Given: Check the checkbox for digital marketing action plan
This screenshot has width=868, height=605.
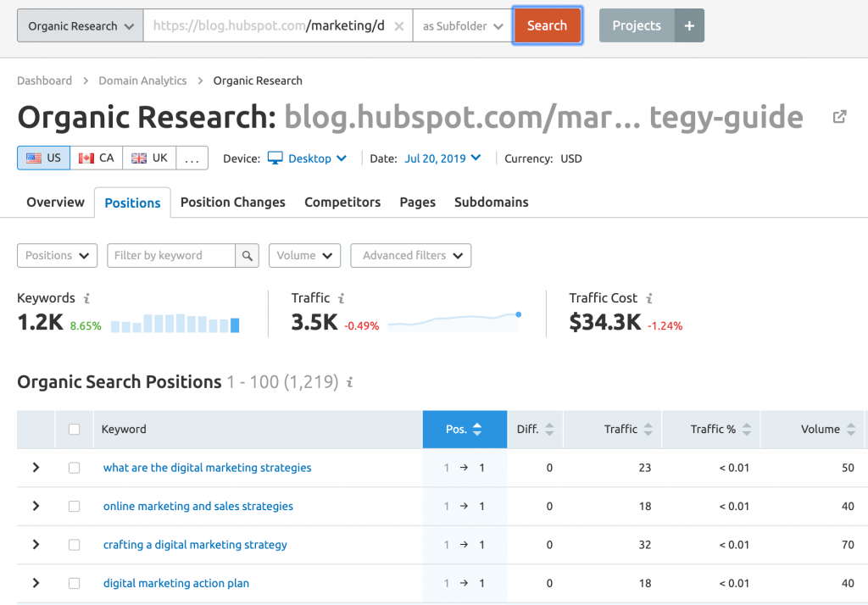Looking at the screenshot, I should click(x=74, y=583).
